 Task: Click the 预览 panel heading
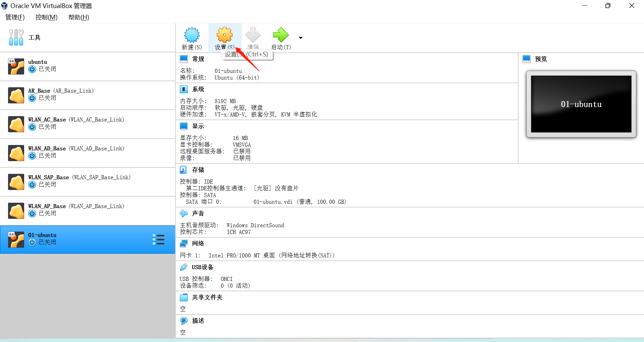point(541,59)
